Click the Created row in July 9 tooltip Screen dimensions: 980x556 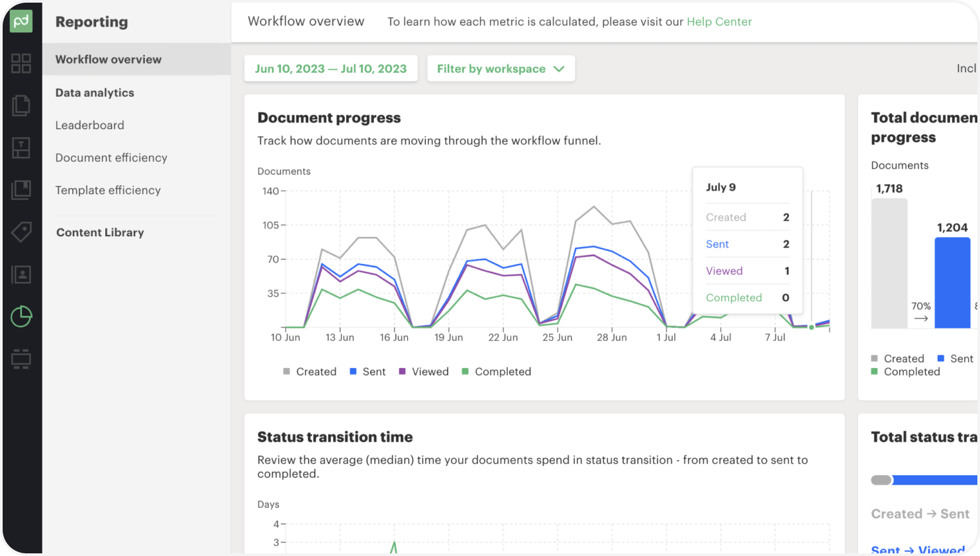748,217
